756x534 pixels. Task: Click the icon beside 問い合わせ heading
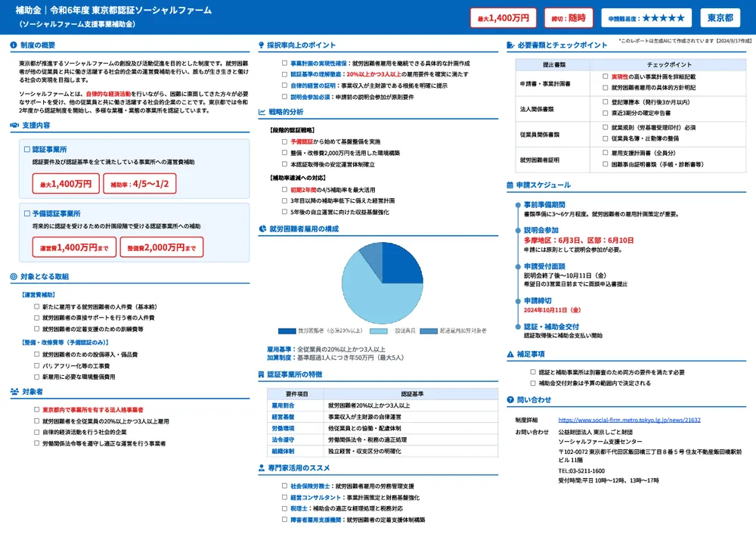510,399
